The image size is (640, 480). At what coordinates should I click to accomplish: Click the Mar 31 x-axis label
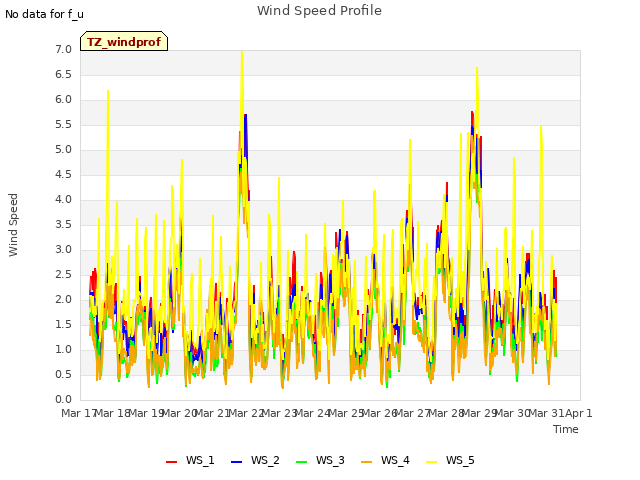pos(546,413)
